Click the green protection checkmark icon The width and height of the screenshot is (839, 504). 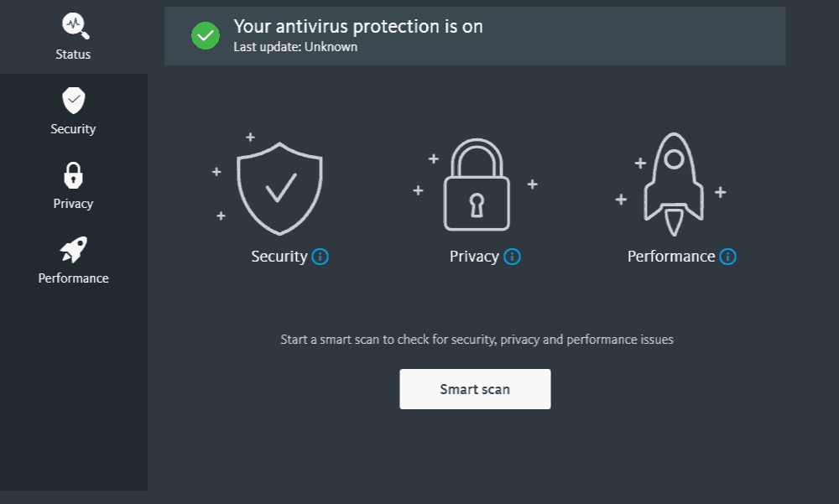tap(206, 36)
